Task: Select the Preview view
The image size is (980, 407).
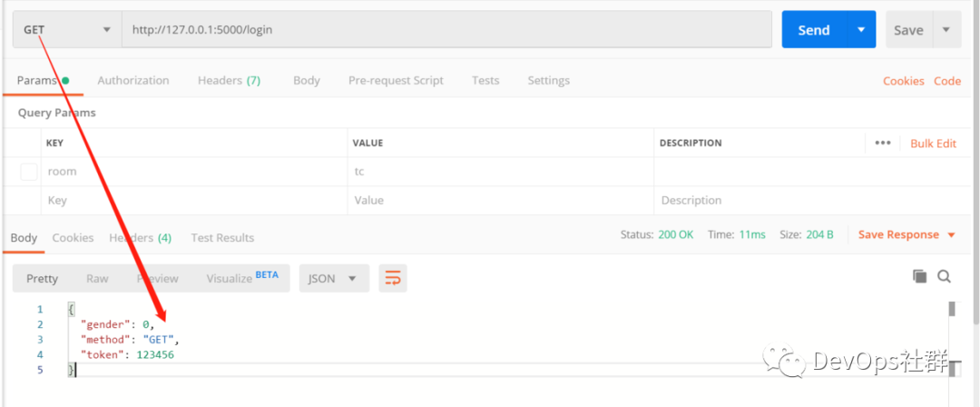Action: click(x=158, y=279)
